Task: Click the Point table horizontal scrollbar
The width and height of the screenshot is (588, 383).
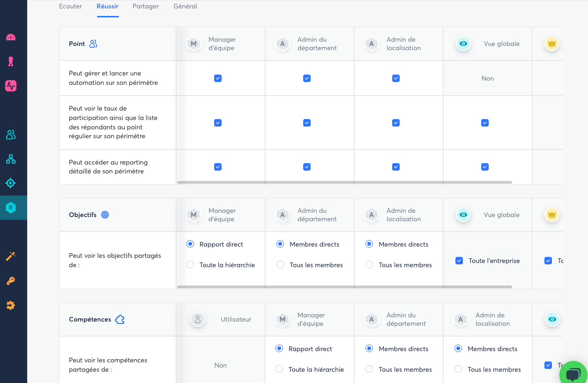Action: 344,182
